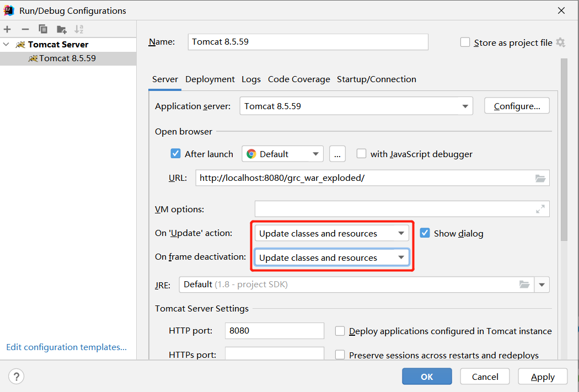Click the Cancel button

tap(485, 377)
